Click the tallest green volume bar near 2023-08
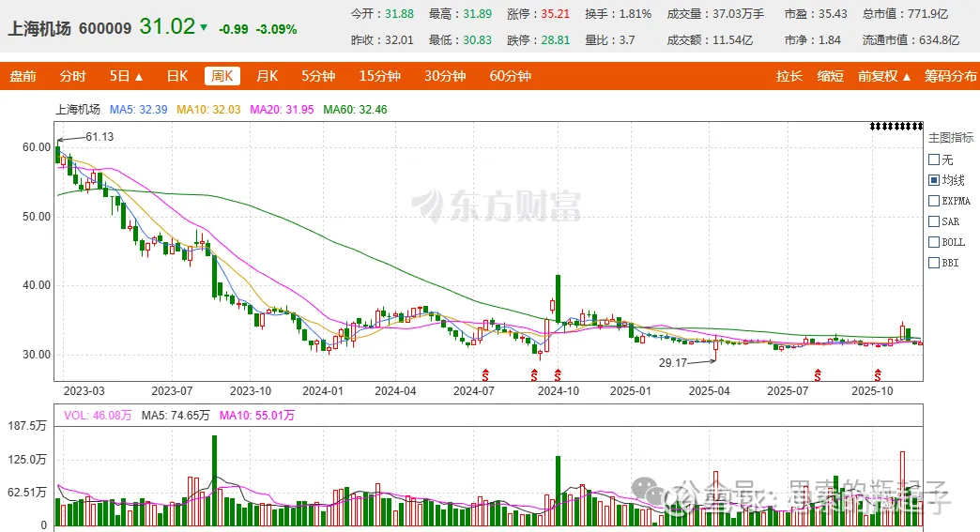Screen dimensions: 980x532 [214, 480]
